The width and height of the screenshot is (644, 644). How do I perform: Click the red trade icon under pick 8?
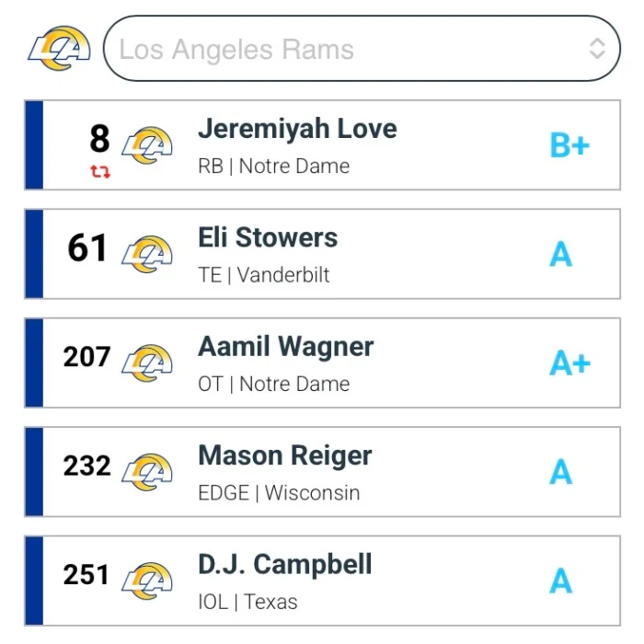tap(100, 171)
